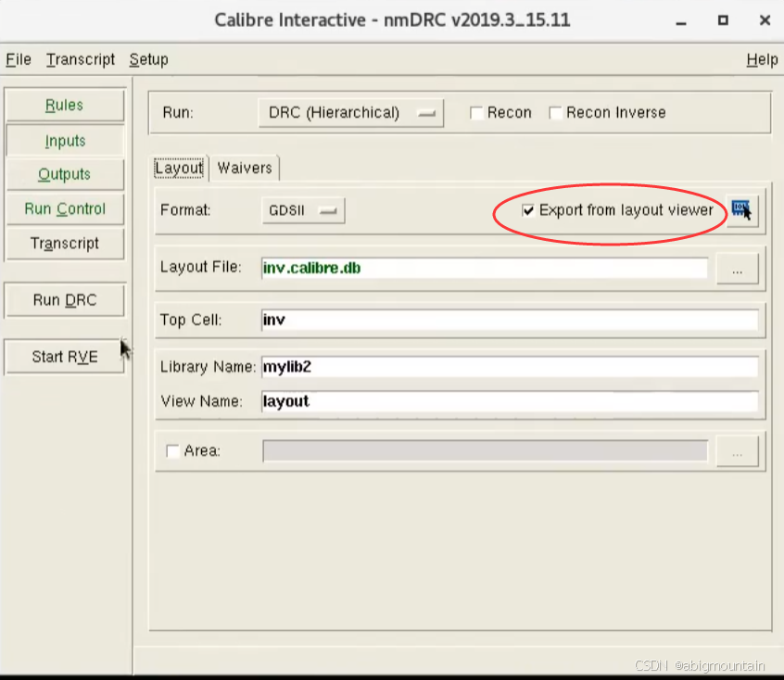Open the Transcript menu
Viewport: 784px width, 680px height.
80,59
